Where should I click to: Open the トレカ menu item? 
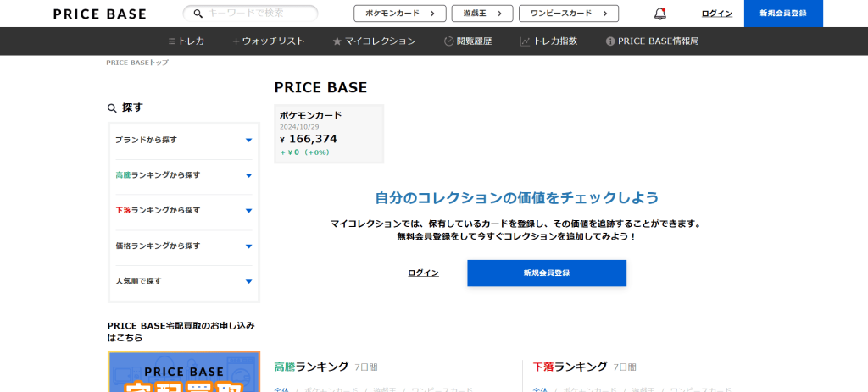coord(186,41)
